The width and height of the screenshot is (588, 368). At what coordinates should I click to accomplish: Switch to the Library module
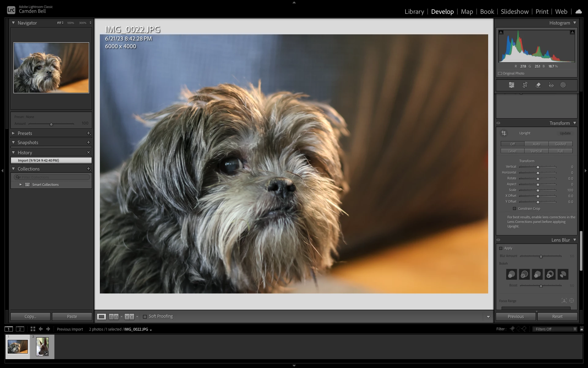[414, 12]
